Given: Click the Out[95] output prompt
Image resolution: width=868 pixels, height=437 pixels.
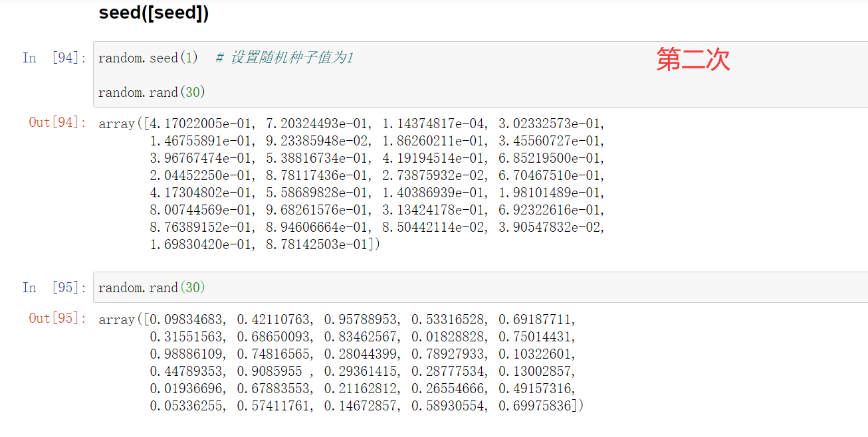Looking at the screenshot, I should (x=58, y=318).
